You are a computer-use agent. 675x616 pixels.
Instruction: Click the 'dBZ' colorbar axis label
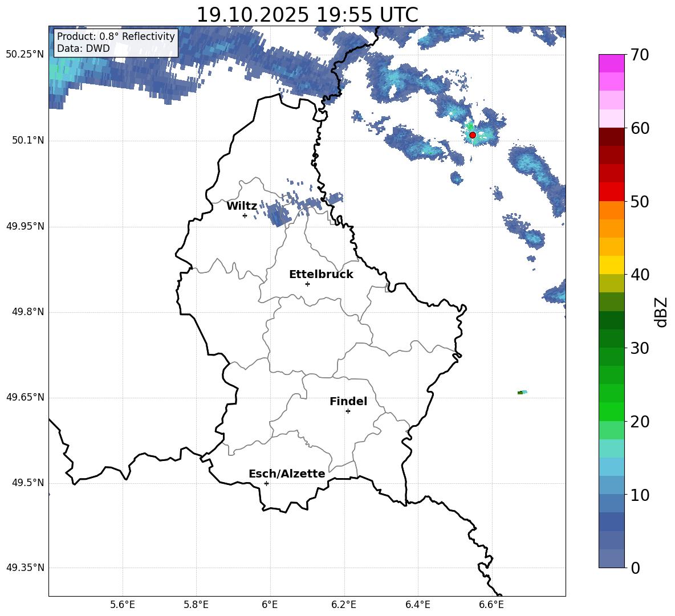pyautogui.click(x=662, y=312)
